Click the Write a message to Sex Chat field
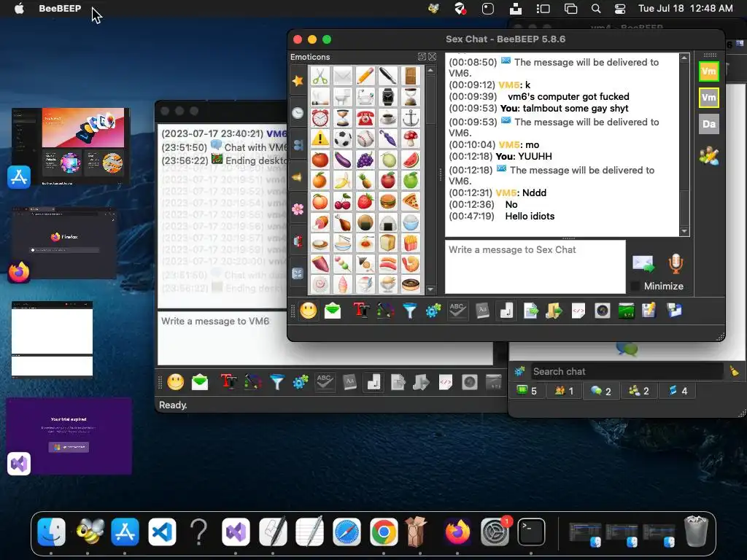This screenshot has height=560, width=747. [x=535, y=267]
